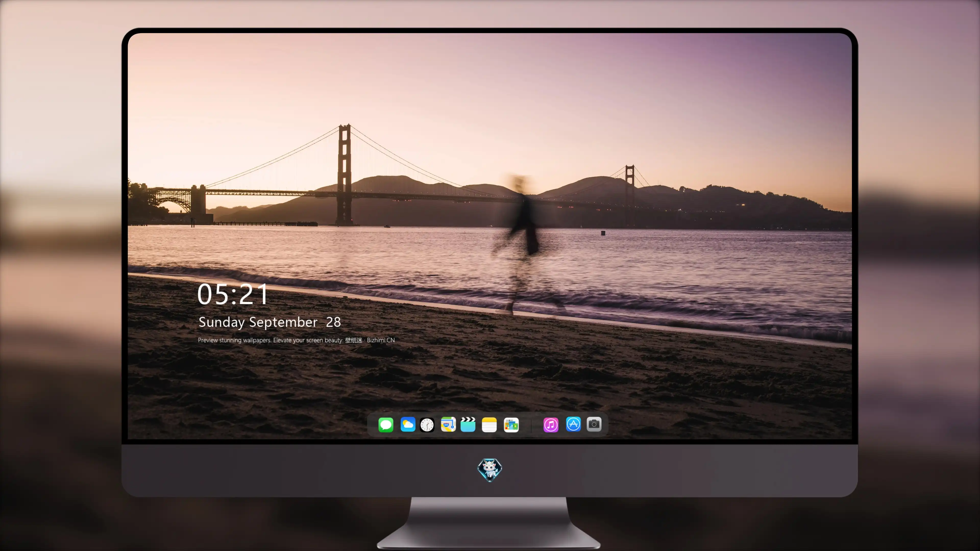Click the 'Bizhimi.CN' text
The height and width of the screenshot is (551, 980).
point(381,340)
